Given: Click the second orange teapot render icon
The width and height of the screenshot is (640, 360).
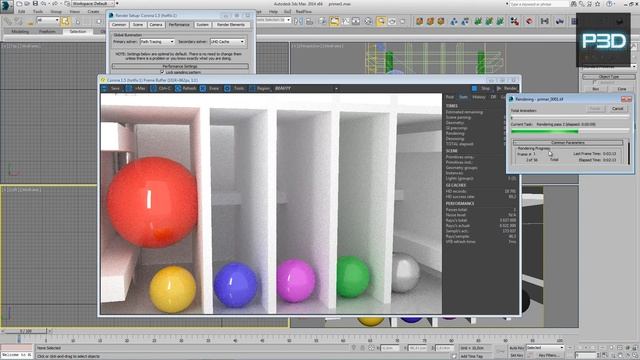Looking at the screenshot, I should pos(430,21).
